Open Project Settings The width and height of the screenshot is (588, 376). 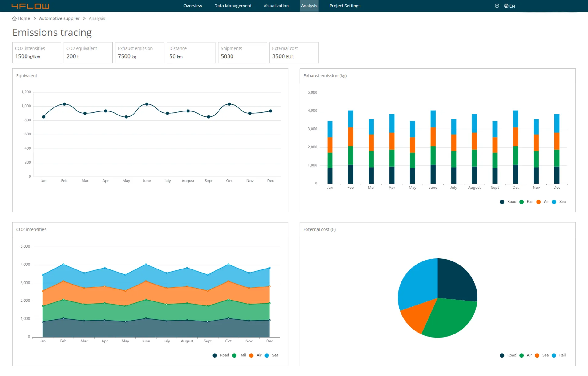tap(344, 6)
